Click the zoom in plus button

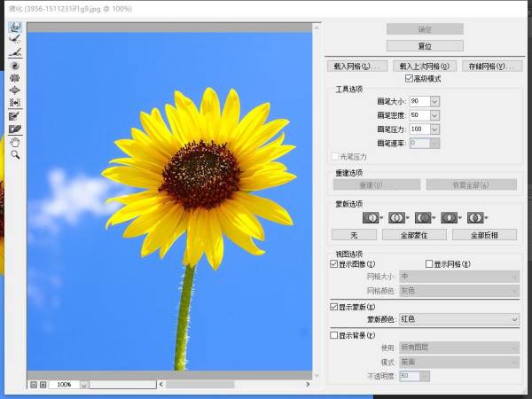pyautogui.click(x=43, y=385)
